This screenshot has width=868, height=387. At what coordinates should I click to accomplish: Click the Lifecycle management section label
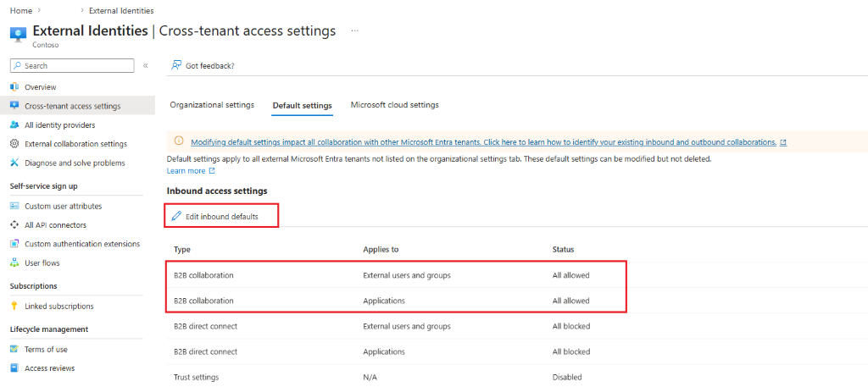49,329
